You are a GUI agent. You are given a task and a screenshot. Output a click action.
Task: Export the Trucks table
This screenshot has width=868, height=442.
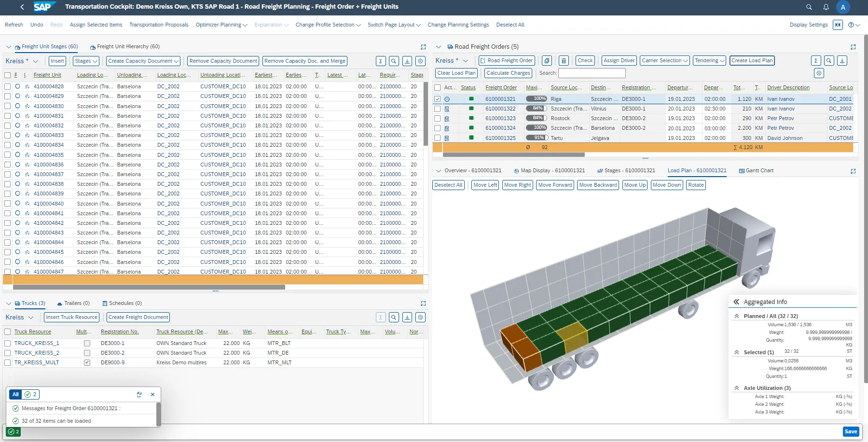pyautogui.click(x=407, y=318)
